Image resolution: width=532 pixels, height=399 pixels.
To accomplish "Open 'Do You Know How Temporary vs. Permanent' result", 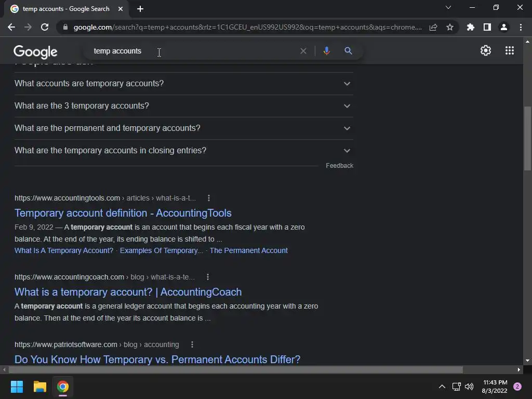I will tap(157, 360).
